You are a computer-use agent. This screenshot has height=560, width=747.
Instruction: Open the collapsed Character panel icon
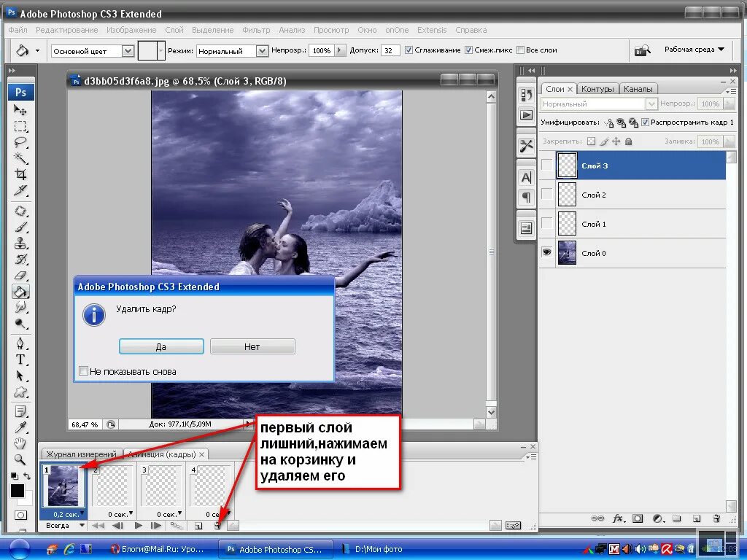526,178
